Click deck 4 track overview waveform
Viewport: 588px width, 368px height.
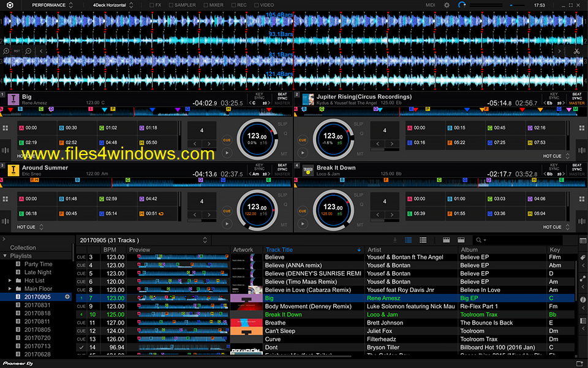[440, 182]
